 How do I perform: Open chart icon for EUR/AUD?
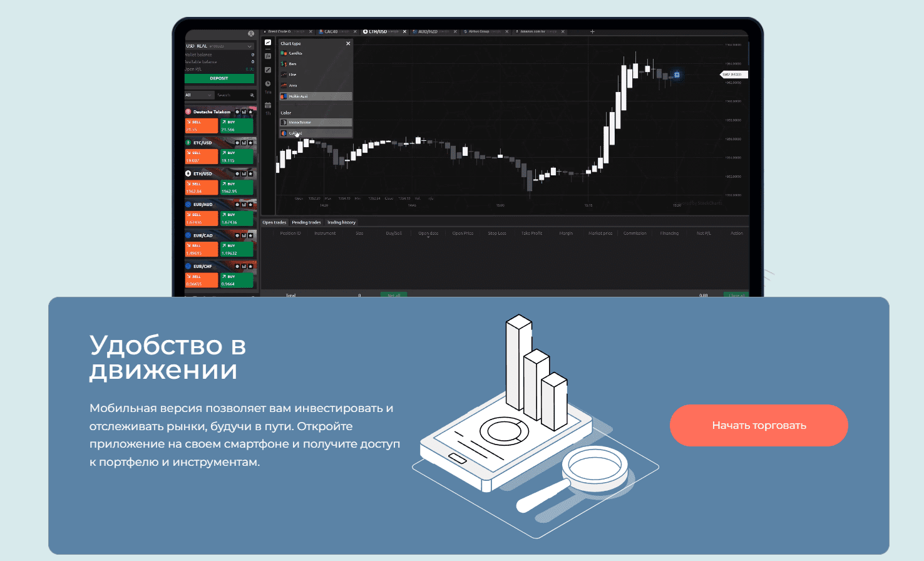244,204
